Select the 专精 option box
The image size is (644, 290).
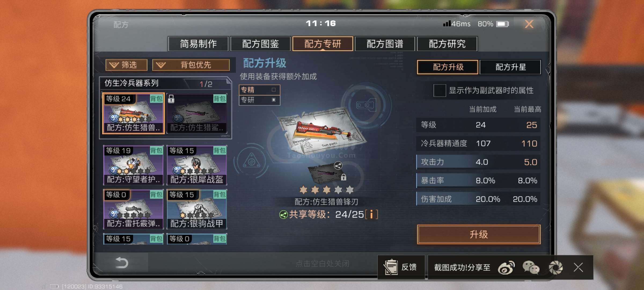259,90
